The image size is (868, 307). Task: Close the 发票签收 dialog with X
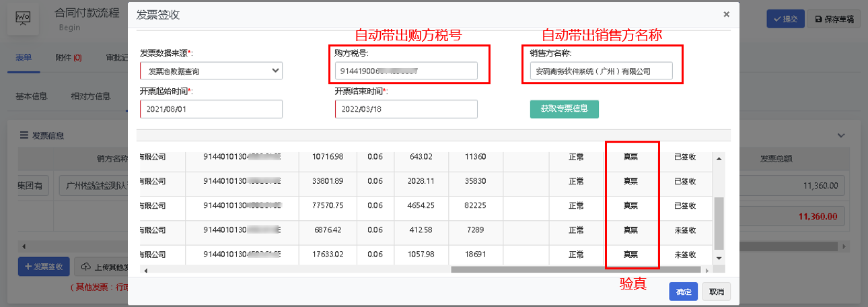pyautogui.click(x=726, y=14)
